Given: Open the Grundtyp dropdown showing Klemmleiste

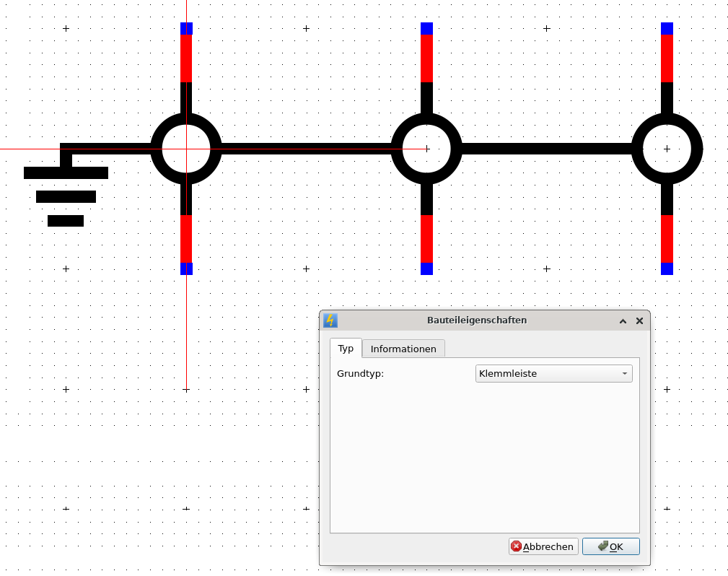Looking at the screenshot, I should pyautogui.click(x=554, y=373).
